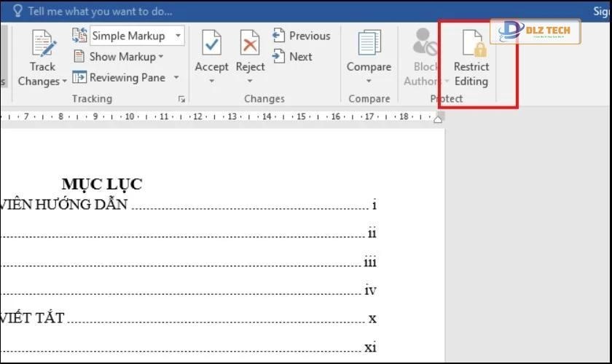Viewport: 612px width, 364px height.
Task: Click the Accept change icon
Action: [x=211, y=44]
